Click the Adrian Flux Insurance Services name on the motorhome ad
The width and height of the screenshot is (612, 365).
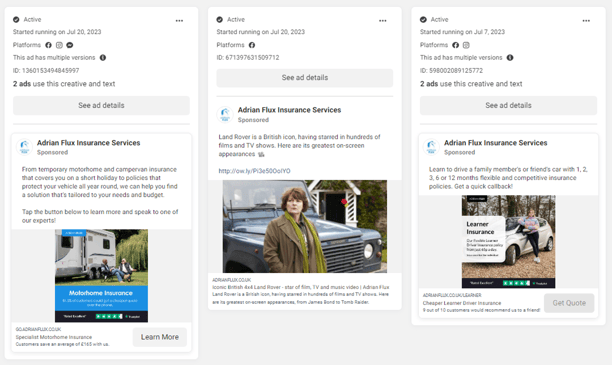(x=89, y=143)
